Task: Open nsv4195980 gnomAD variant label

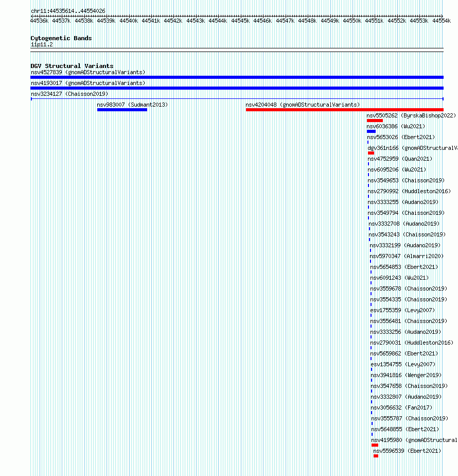Action: click(x=414, y=440)
